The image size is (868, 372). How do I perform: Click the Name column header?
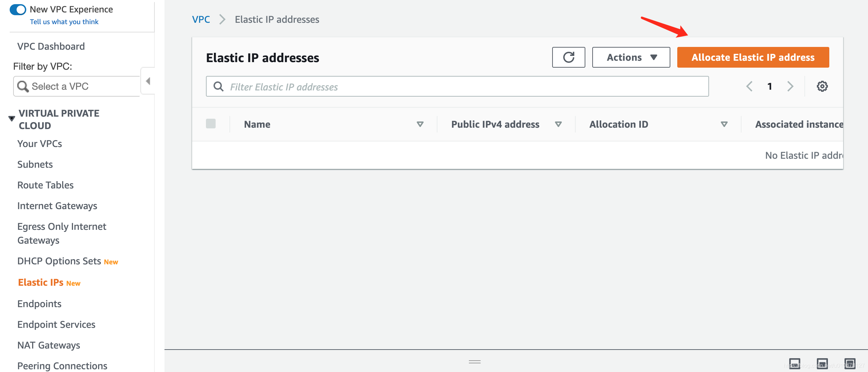pyautogui.click(x=257, y=124)
